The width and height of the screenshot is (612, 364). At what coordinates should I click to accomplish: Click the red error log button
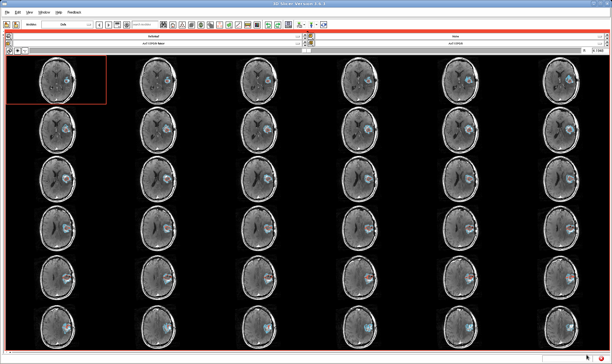point(601,359)
